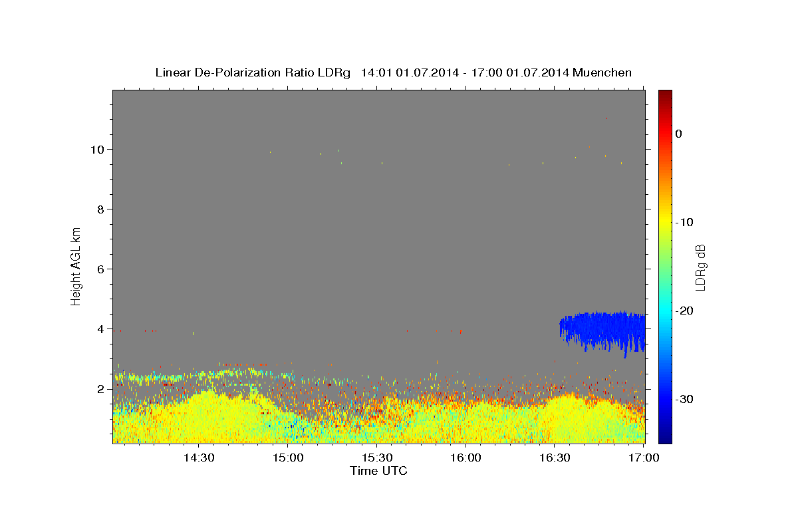
Task: Select the 14:30 time tick label
Action: (x=198, y=458)
